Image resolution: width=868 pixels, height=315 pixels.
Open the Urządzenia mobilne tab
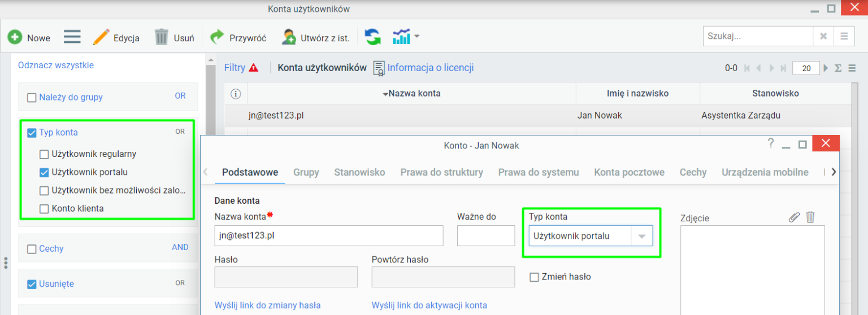tap(765, 172)
